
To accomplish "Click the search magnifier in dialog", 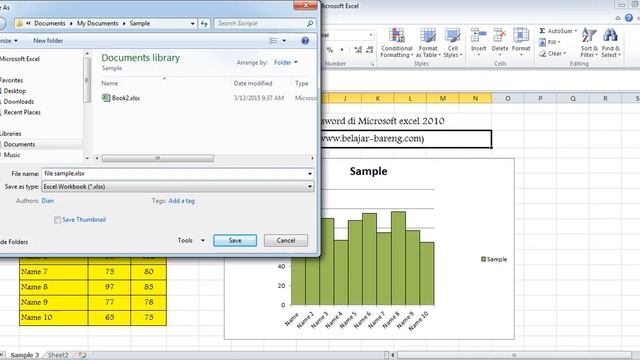I will [310, 24].
